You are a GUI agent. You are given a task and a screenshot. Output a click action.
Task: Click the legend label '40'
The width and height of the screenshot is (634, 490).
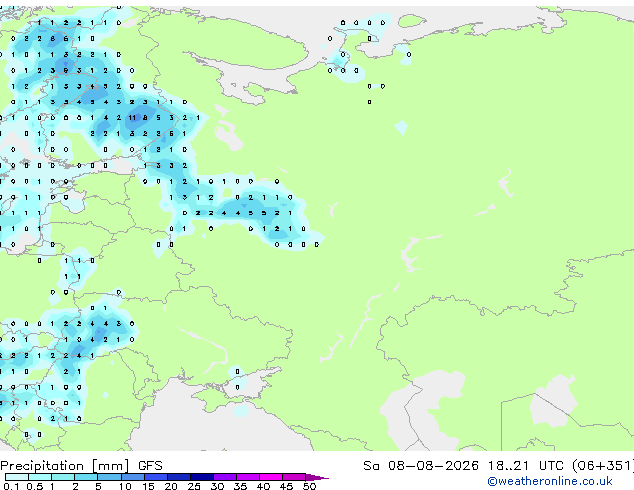[264, 486]
